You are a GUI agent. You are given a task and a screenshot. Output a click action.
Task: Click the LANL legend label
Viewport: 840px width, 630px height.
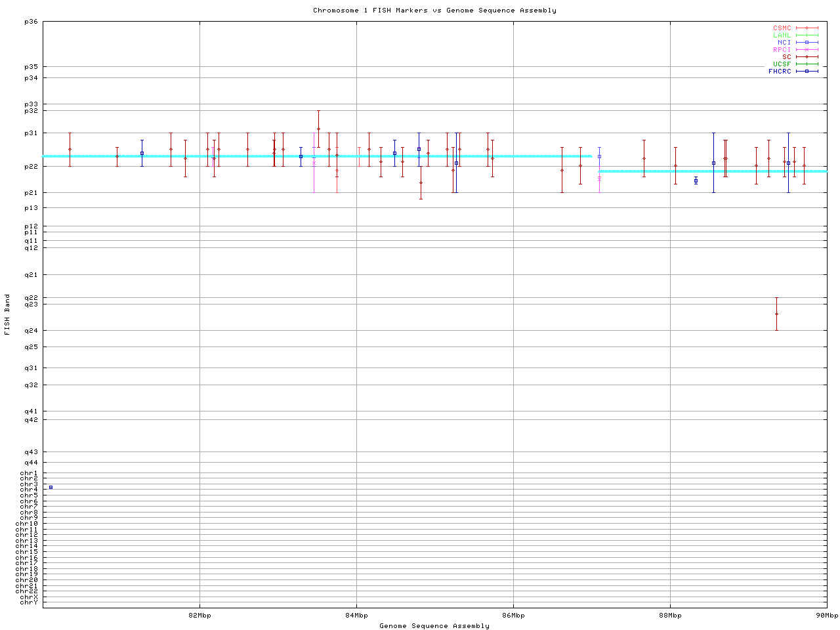pyautogui.click(x=782, y=35)
